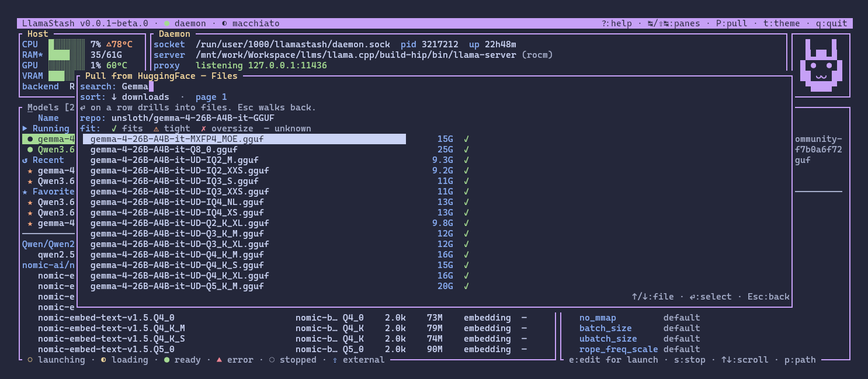Click the orange tight warning triangle icon

pos(156,128)
